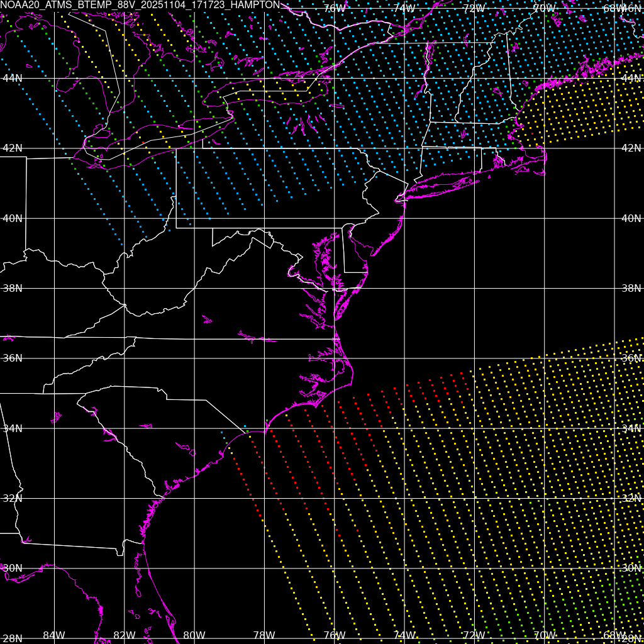The image size is (644, 644).
Task: Click the 34N label on right edge
Action: (631, 428)
